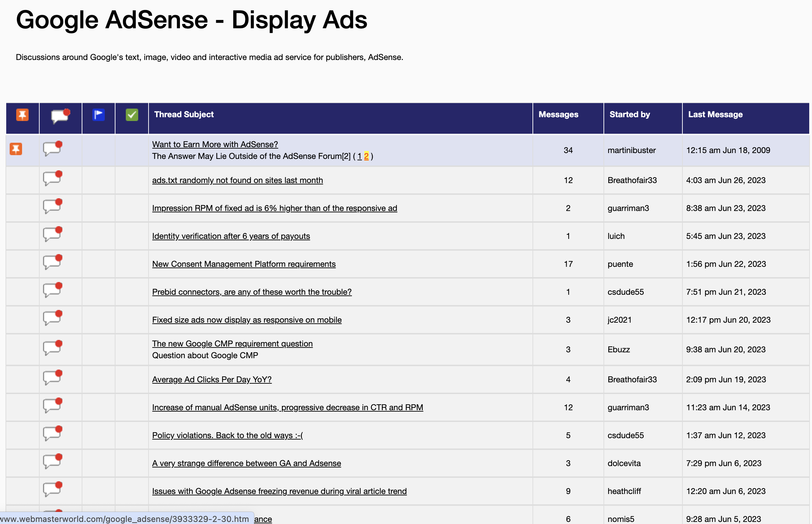Screen dimensions: 812x524
Task: Click speech bubble icon for Impression RPM thread
Action: click(53, 206)
